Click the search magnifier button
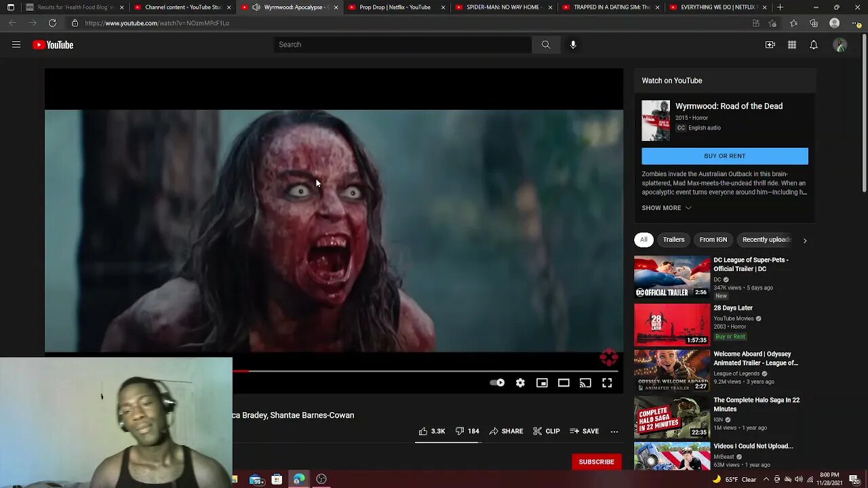This screenshot has width=868, height=488. point(546,45)
